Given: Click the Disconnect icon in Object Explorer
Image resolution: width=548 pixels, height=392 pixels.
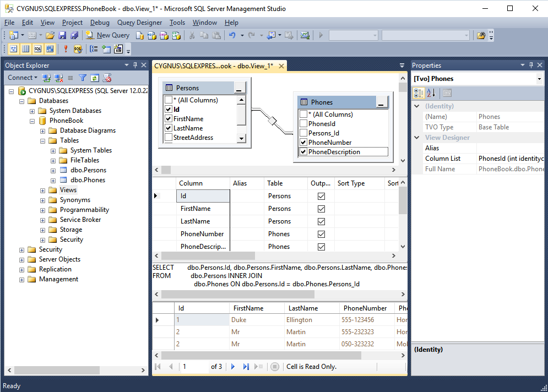Looking at the screenshot, I should tap(58, 78).
